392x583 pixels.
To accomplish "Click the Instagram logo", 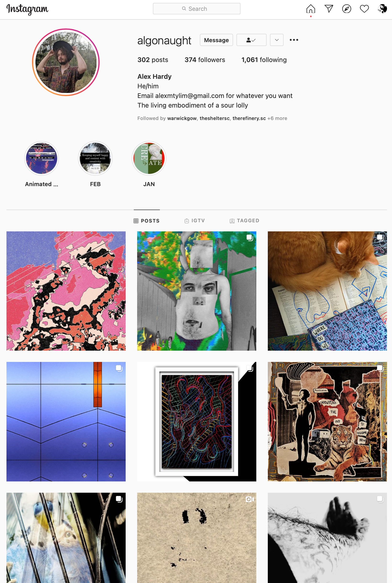I will [27, 9].
